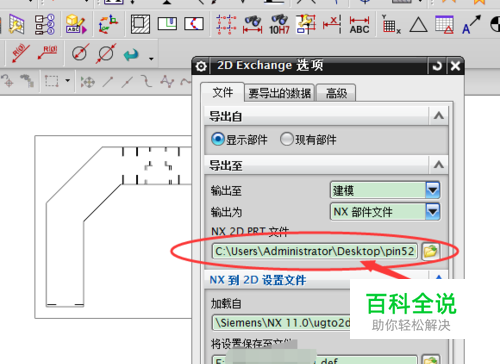
Task: Click the numbered balloon list icon
Action: click(45, 24)
